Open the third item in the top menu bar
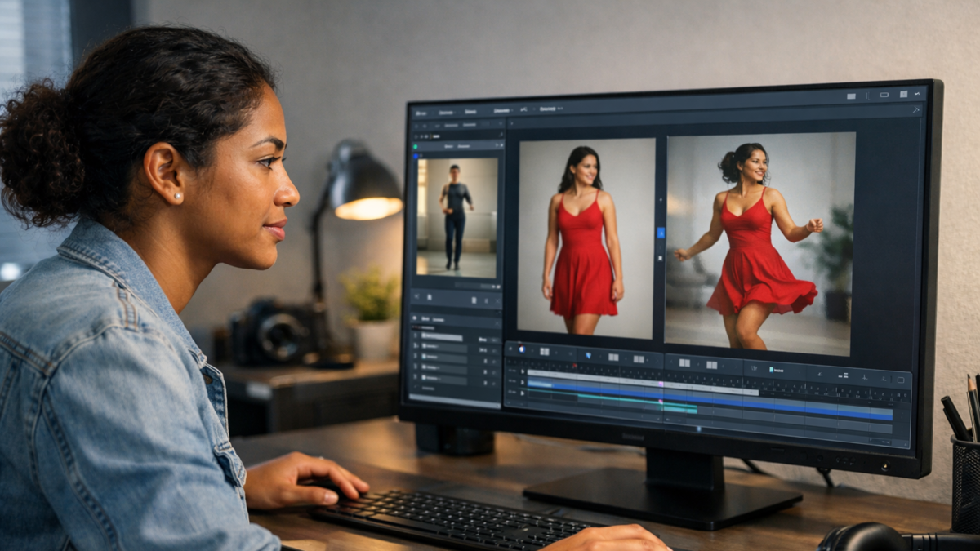Viewport: 980px width, 551px height. [470, 112]
